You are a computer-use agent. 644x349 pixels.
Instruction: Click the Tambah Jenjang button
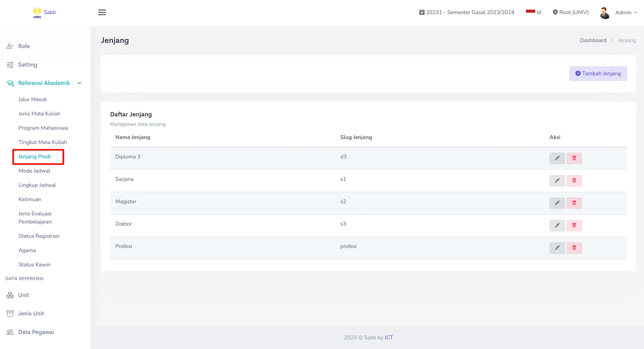598,73
